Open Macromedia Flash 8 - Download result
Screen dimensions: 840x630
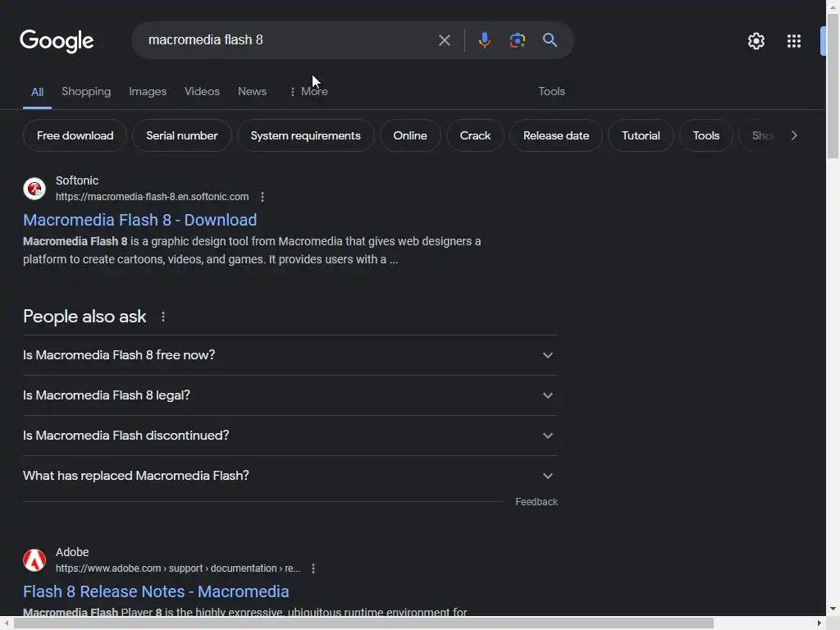139,220
